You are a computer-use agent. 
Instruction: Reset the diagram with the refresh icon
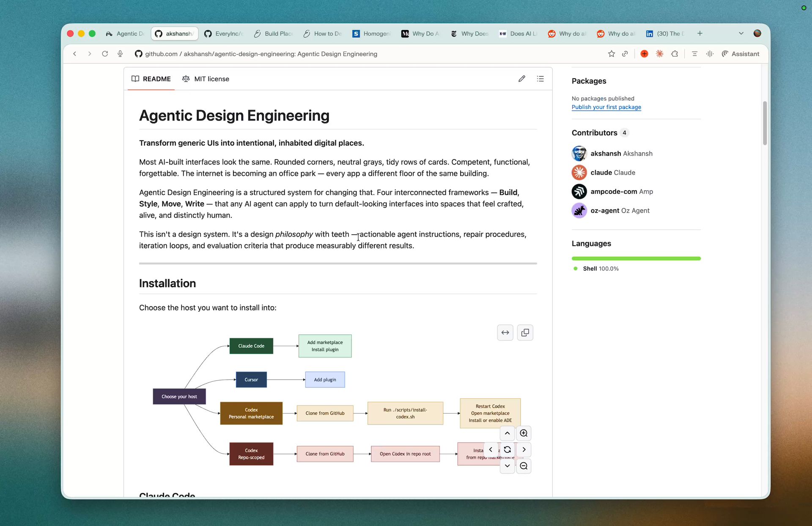coord(507,449)
